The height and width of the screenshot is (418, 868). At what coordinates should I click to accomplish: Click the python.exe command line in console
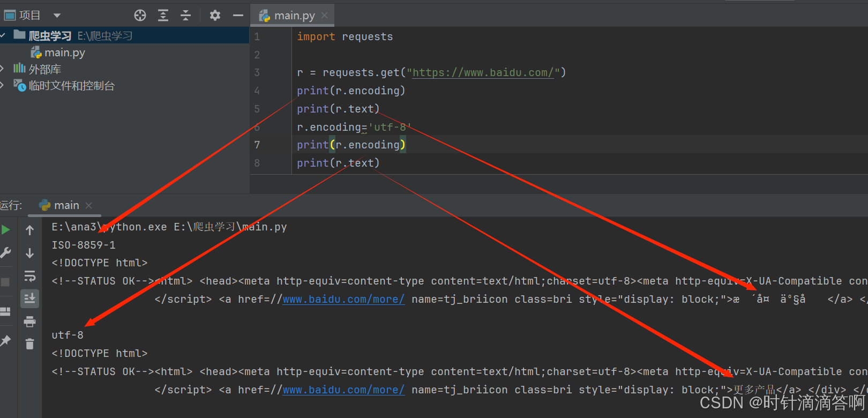click(x=169, y=227)
